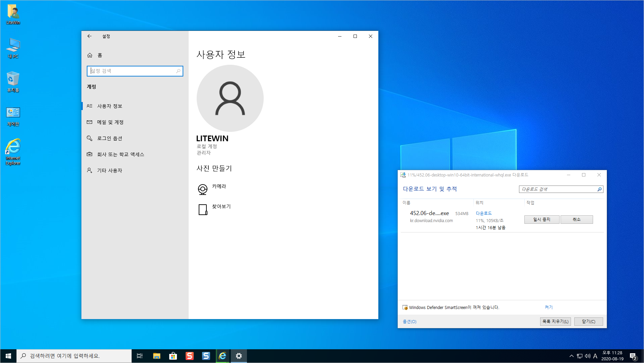This screenshot has width=644, height=363.
Task: Click 취소 to cancel the download
Action: (x=577, y=219)
